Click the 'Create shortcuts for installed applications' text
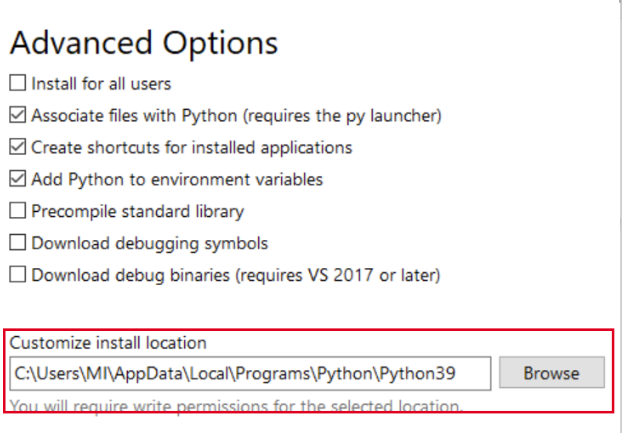Image resolution: width=625 pixels, height=433 pixels. 191,147
